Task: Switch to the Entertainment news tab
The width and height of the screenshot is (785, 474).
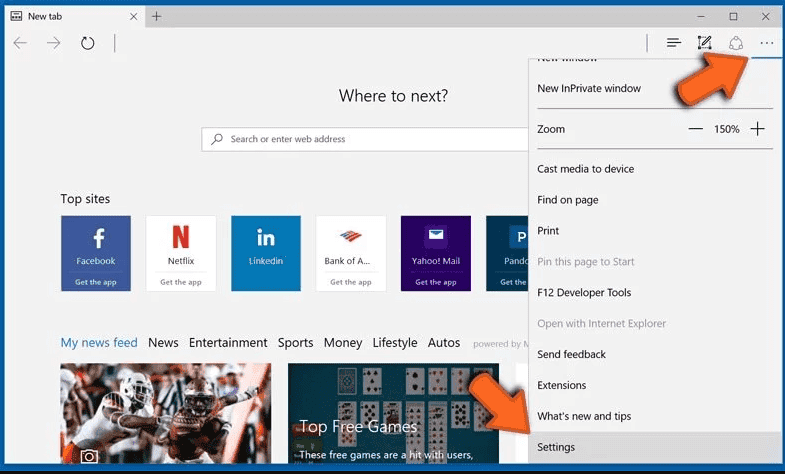Action: (228, 342)
